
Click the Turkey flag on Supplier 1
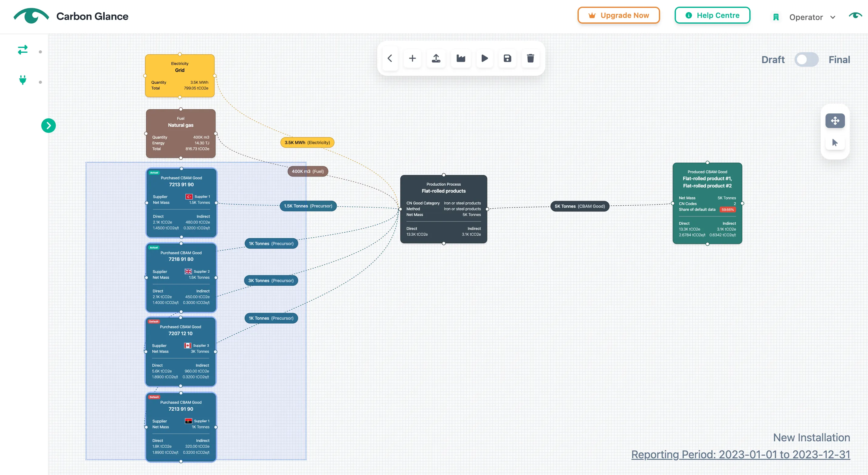pos(189,197)
